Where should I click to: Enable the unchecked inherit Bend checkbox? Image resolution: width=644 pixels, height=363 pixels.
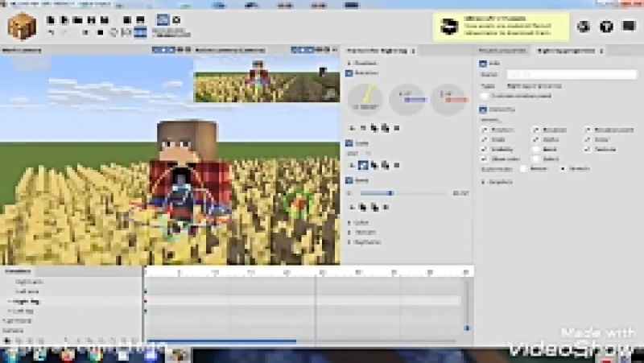pyautogui.click(x=536, y=150)
